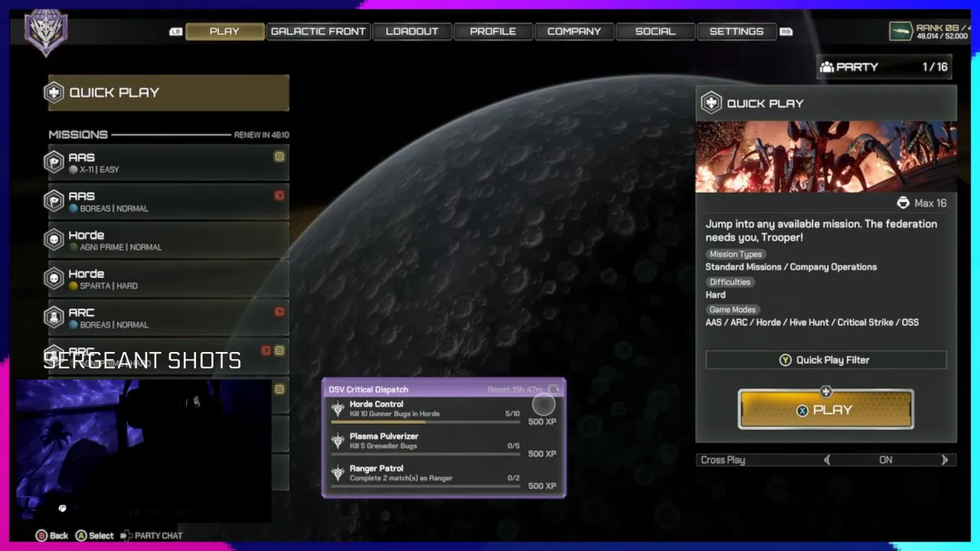Click the Party people icon

tap(826, 67)
